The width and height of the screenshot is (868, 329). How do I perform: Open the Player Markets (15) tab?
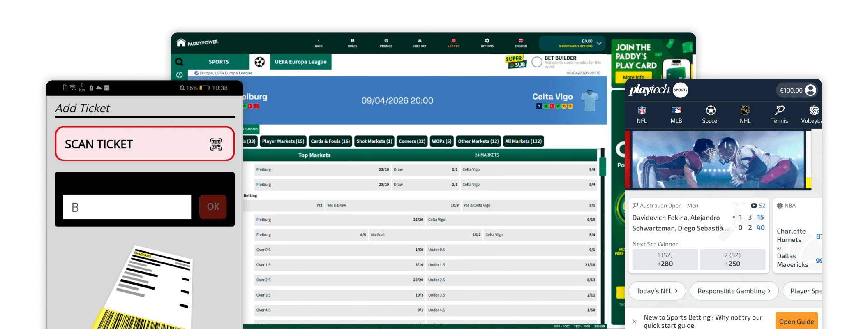(x=283, y=141)
